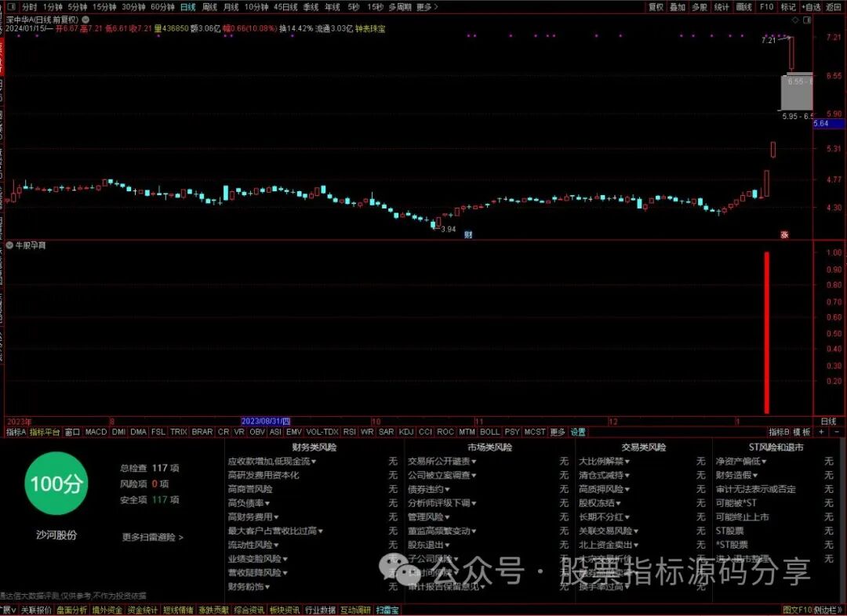Viewport: 847px width, 616px height.
Task: Open the 盘面分析 bottom tab
Action: pyautogui.click(x=72, y=610)
